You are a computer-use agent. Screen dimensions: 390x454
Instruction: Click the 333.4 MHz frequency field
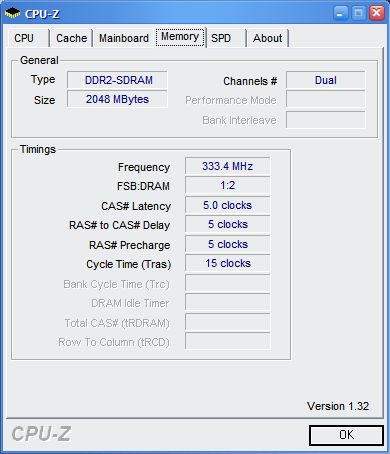[x=228, y=166]
